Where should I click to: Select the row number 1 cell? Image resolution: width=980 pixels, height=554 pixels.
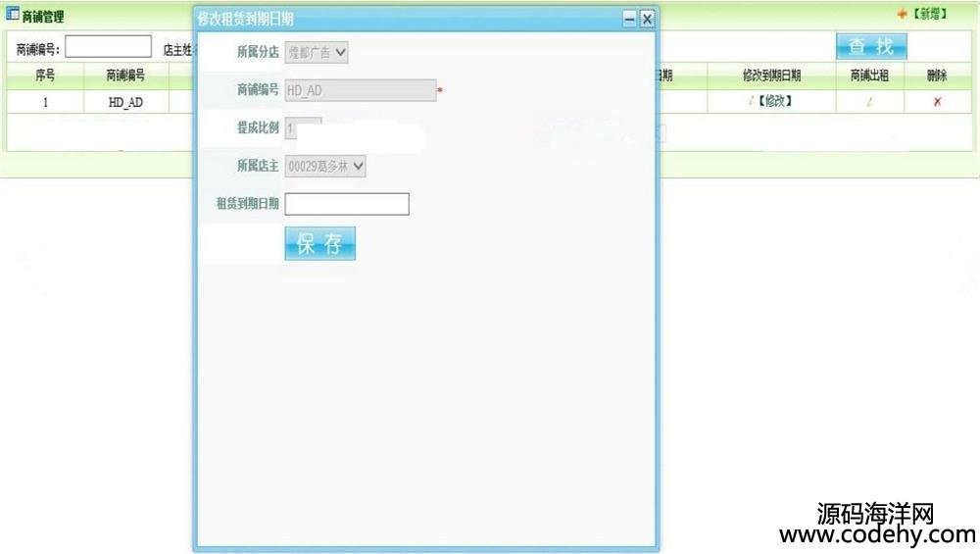pyautogui.click(x=45, y=102)
